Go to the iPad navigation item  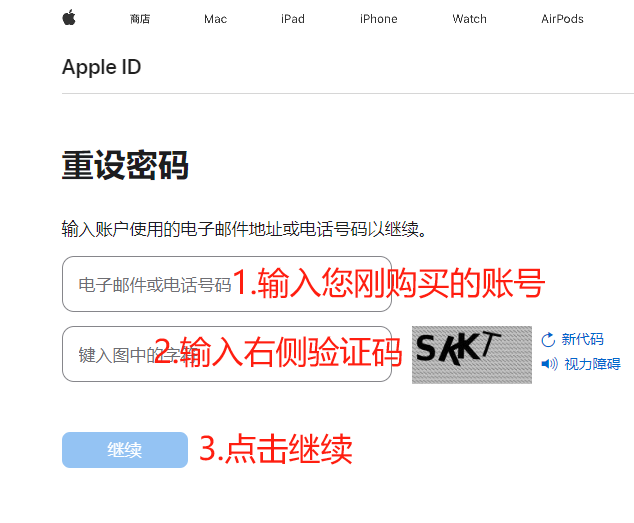point(293,19)
